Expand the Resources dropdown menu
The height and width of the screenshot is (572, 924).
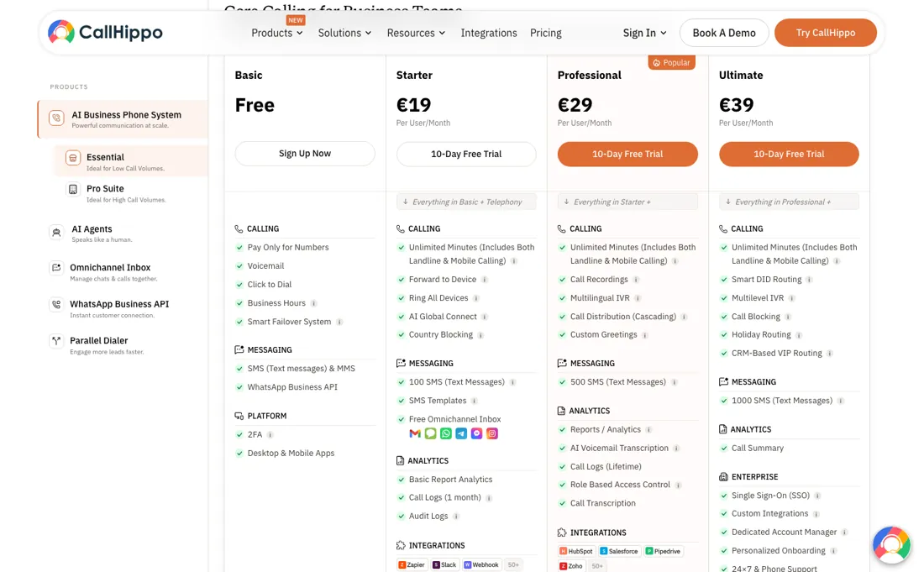(x=416, y=33)
